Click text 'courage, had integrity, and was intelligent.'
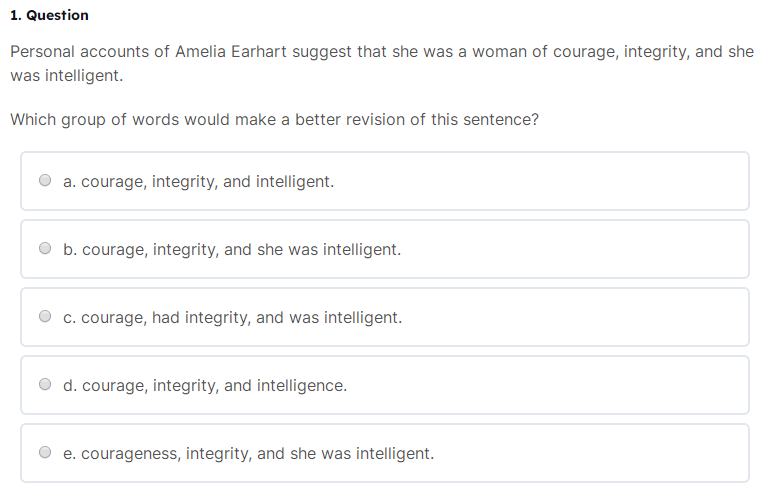This screenshot has height=493, width=761. [242, 317]
